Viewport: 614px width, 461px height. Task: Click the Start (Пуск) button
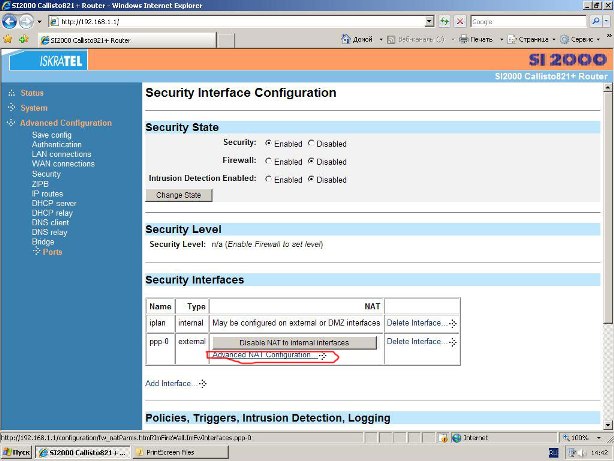(x=16, y=452)
